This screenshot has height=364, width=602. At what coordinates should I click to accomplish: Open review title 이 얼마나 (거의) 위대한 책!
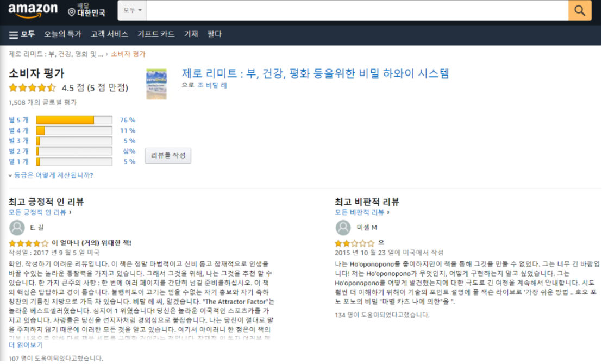[x=91, y=243]
